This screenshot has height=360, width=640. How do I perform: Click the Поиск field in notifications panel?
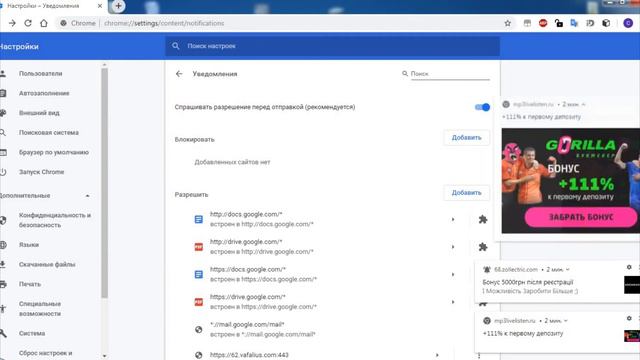click(x=450, y=74)
